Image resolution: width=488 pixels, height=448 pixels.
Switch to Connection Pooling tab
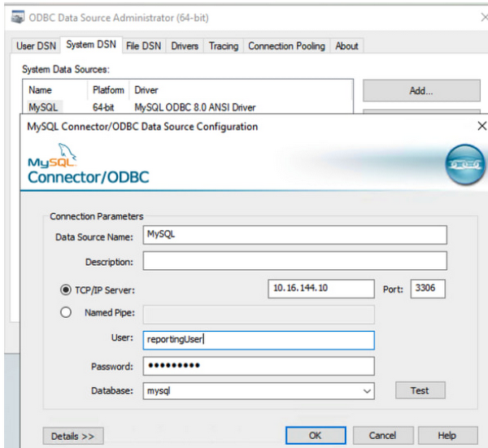(x=286, y=46)
